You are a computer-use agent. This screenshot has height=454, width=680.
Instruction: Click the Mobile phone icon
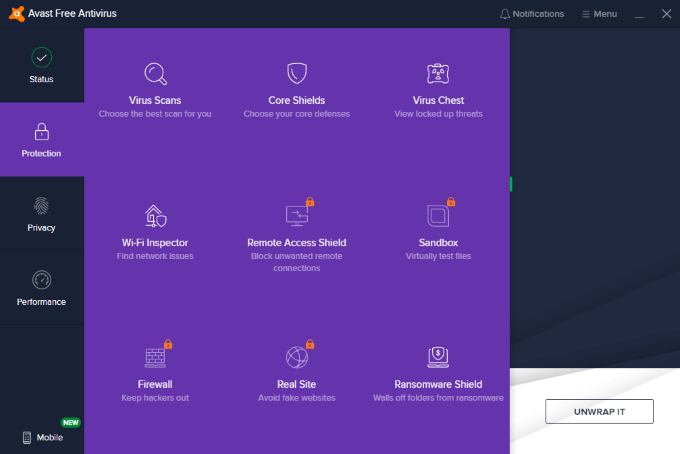[27, 438]
